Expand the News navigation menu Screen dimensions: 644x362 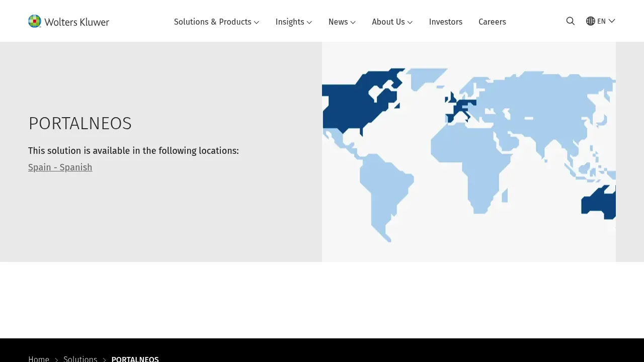coord(342,22)
